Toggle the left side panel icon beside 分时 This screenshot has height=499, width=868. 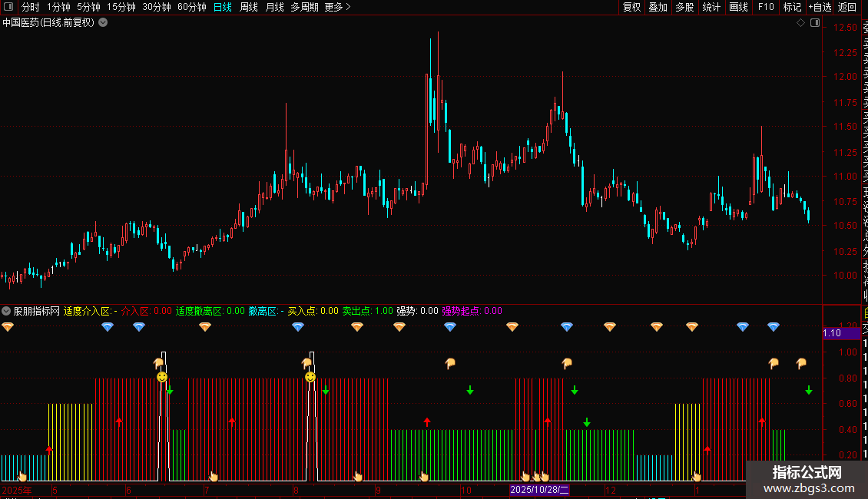pyautogui.click(x=8, y=7)
